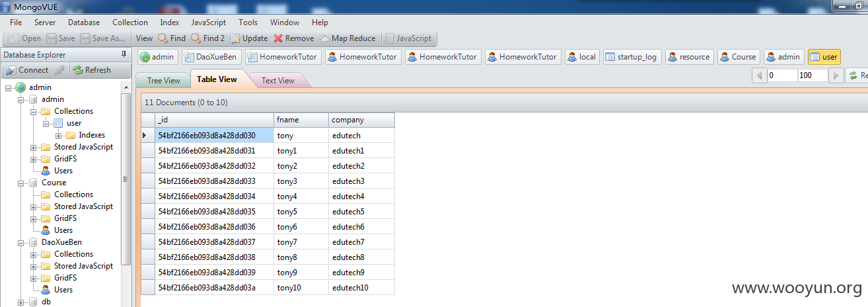Click the Connect server button

click(x=27, y=70)
